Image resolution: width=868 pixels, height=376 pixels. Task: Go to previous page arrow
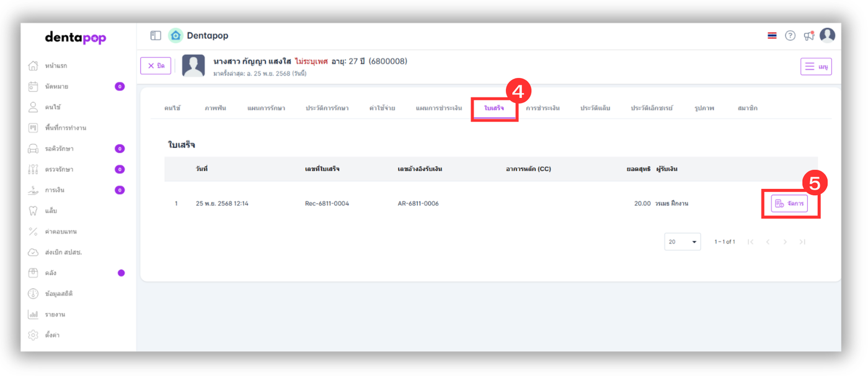pyautogui.click(x=768, y=242)
